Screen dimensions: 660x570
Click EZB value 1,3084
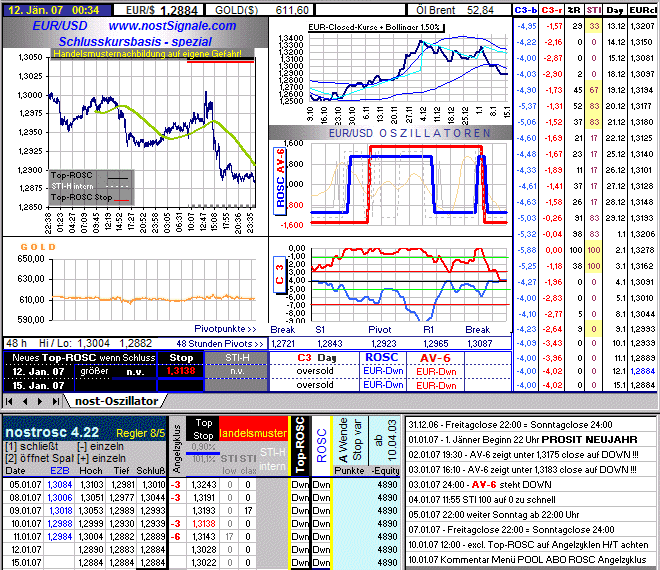pos(60,485)
